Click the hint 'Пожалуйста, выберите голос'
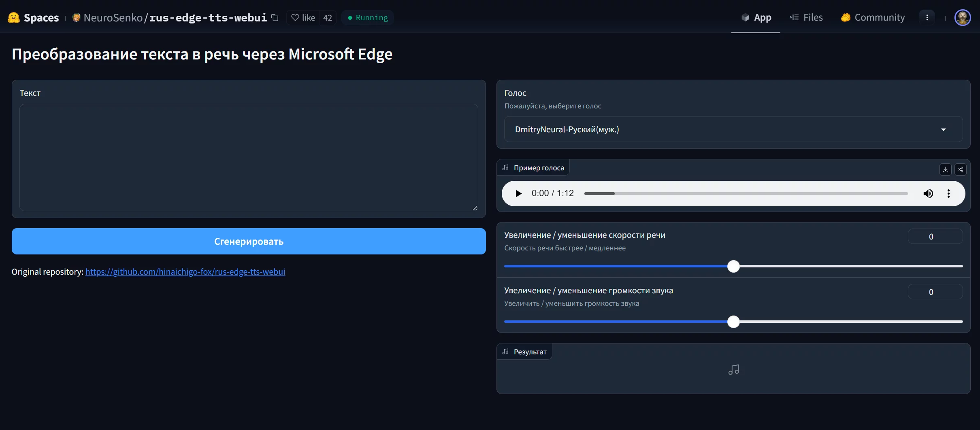Image resolution: width=980 pixels, height=430 pixels. click(x=553, y=106)
